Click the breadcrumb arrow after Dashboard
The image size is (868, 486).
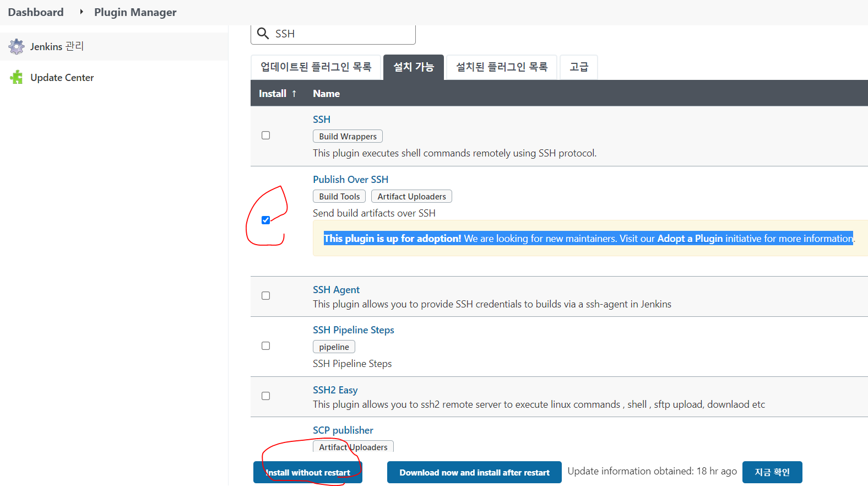tap(82, 12)
